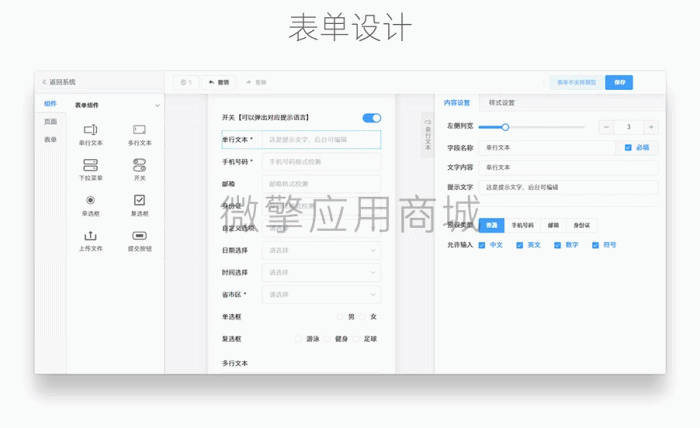
Task: Click the 左侧列宽 slider handle
Action: [505, 127]
